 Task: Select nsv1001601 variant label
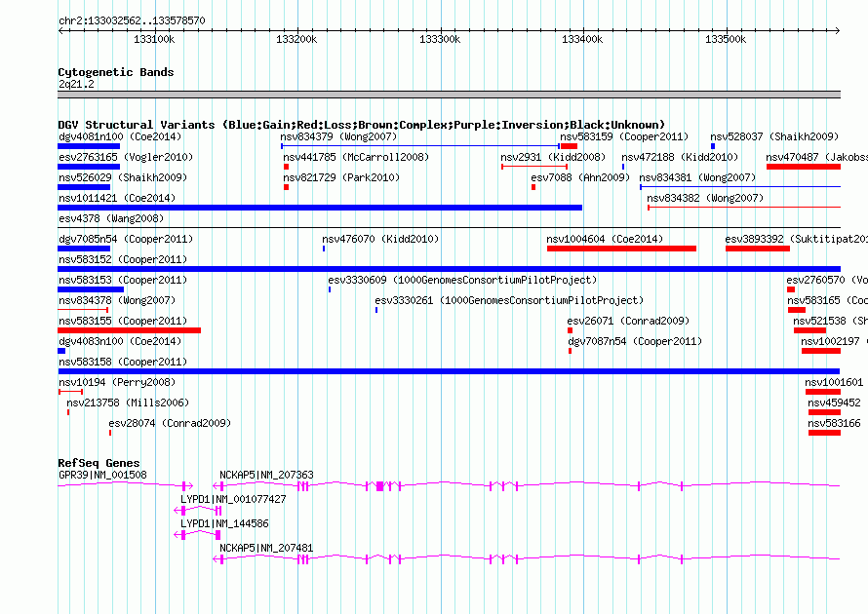tap(834, 382)
